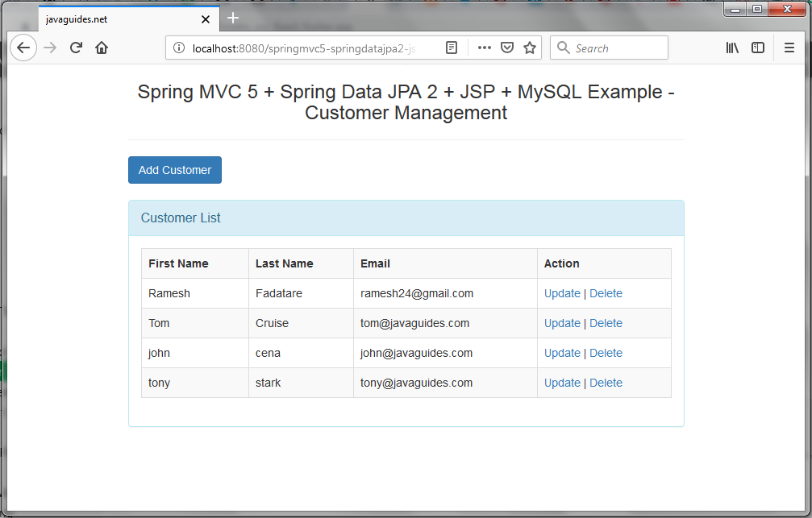Image resolution: width=812 pixels, height=518 pixels.
Task: Update the john cena record
Action: (562, 353)
